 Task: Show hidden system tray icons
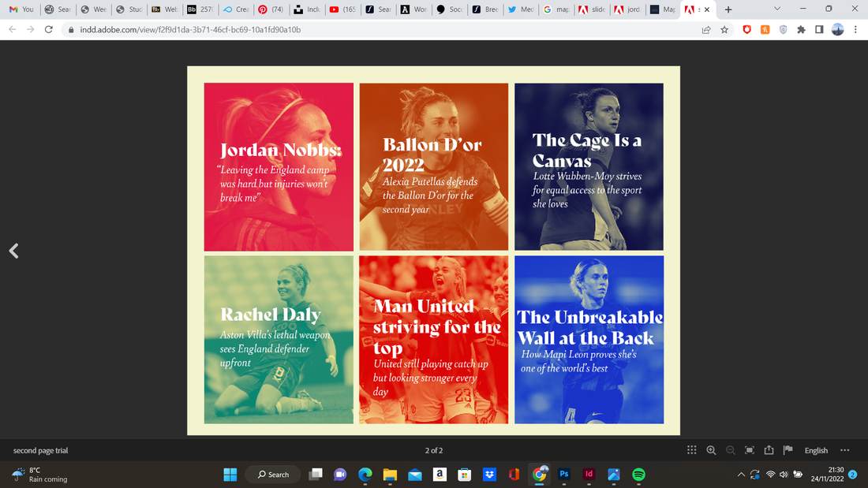coord(741,475)
